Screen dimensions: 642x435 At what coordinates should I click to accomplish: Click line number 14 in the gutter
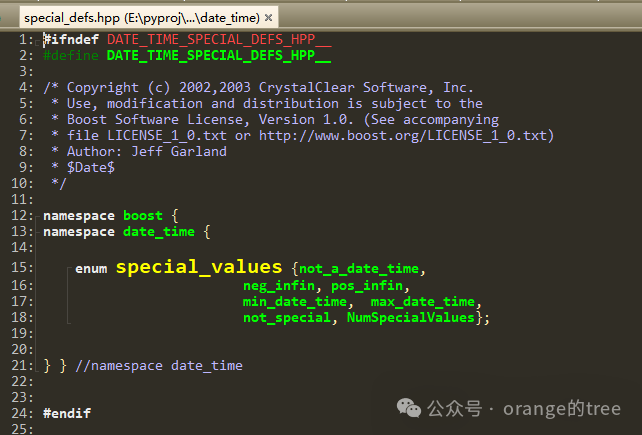[23, 247]
